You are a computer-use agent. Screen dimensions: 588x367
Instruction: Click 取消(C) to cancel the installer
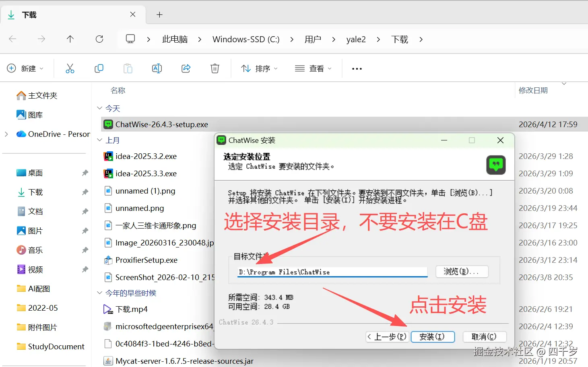click(x=484, y=337)
